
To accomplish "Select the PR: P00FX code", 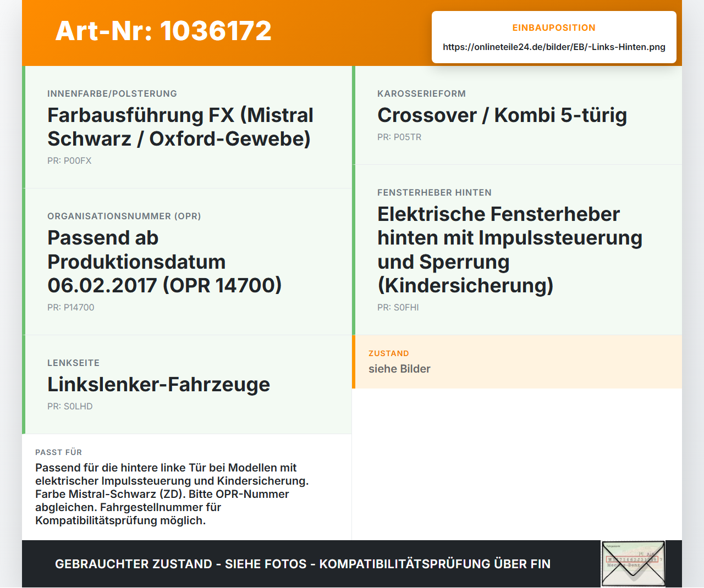I will click(x=69, y=160).
